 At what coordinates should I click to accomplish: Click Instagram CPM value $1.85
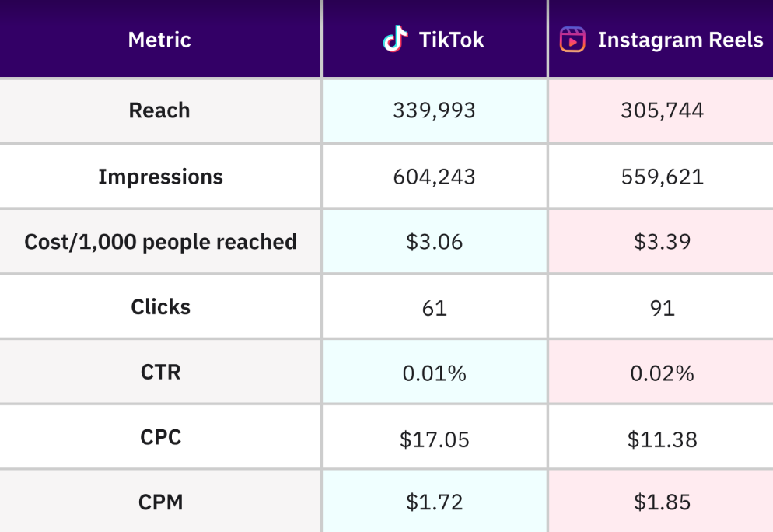pyautogui.click(x=662, y=502)
